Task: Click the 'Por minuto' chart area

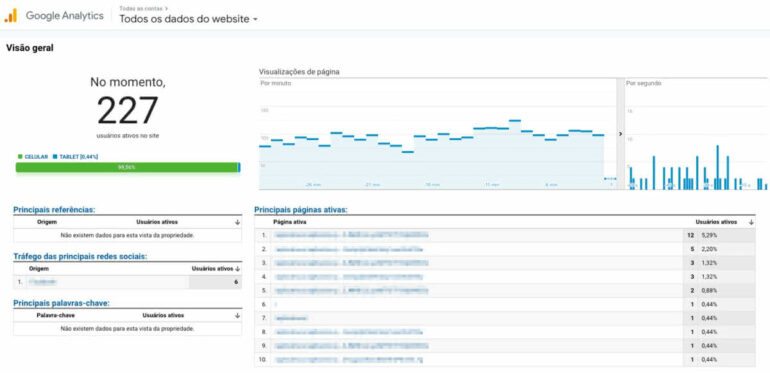Action: (x=437, y=134)
